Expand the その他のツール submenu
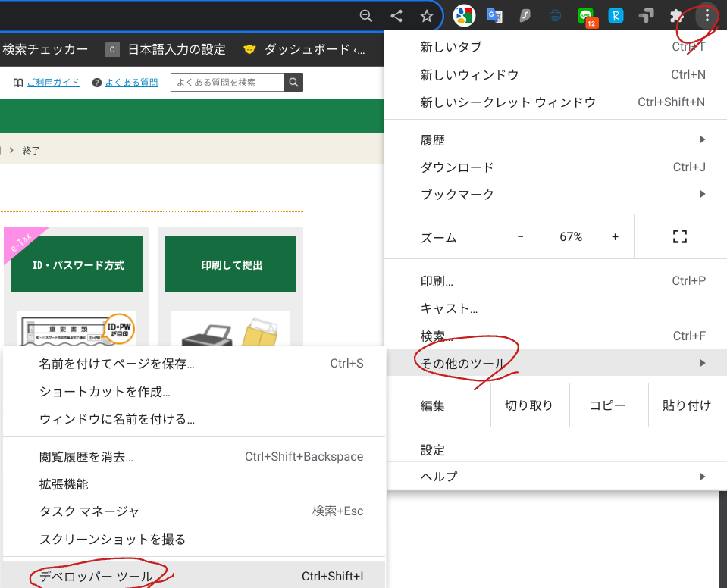Image resolution: width=727 pixels, height=588 pixels. (x=556, y=363)
